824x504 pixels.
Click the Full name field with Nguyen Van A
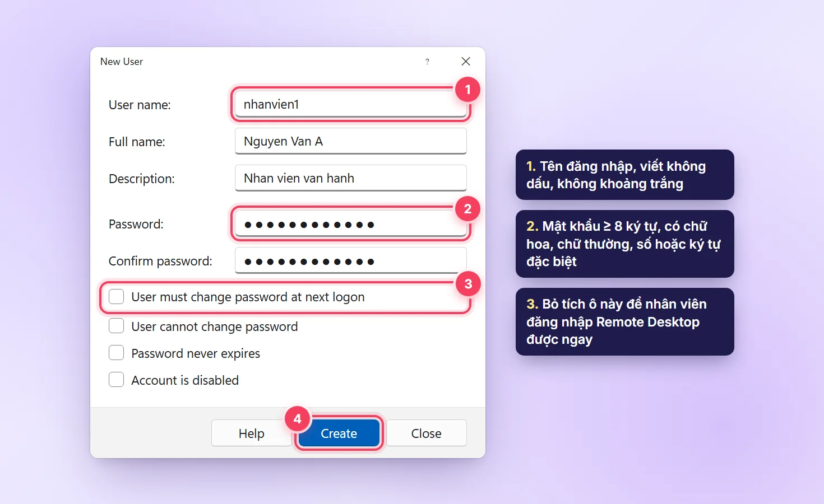350,141
